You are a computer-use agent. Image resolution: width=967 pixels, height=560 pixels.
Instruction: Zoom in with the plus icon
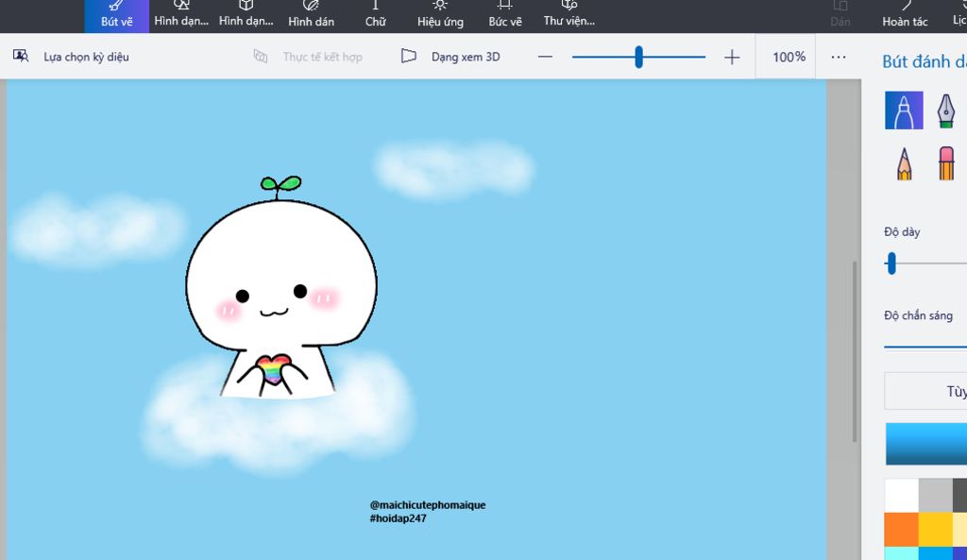[x=732, y=57]
